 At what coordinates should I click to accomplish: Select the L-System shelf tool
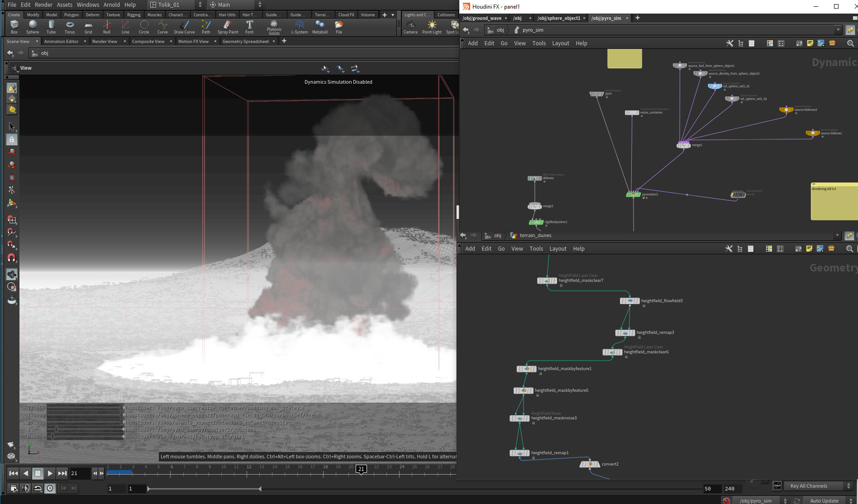point(299,27)
